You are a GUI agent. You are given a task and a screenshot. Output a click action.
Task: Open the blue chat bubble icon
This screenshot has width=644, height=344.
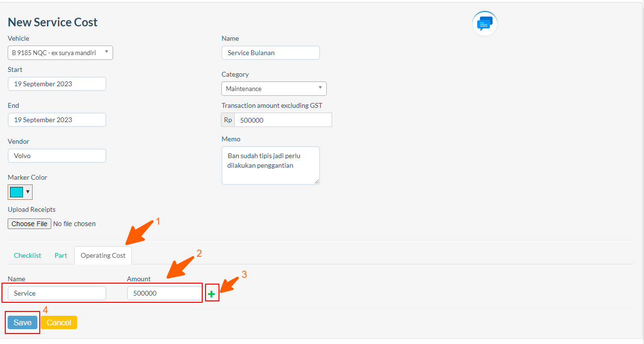click(x=485, y=23)
